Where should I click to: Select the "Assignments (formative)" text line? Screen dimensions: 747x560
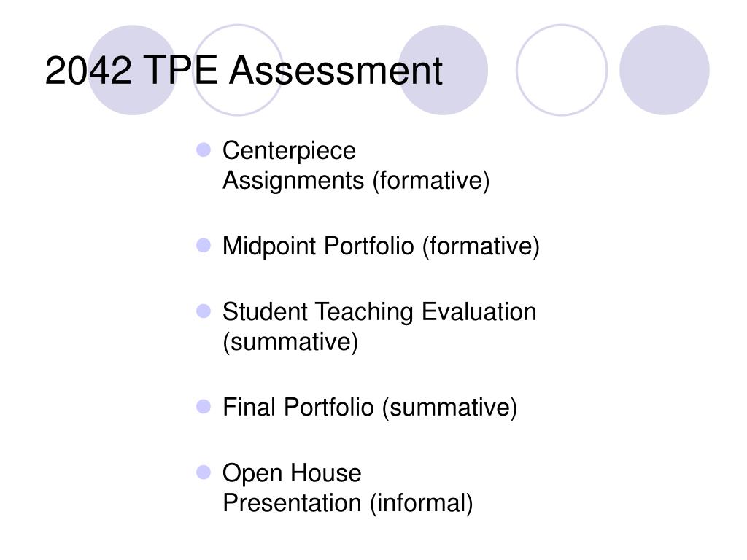(356, 181)
